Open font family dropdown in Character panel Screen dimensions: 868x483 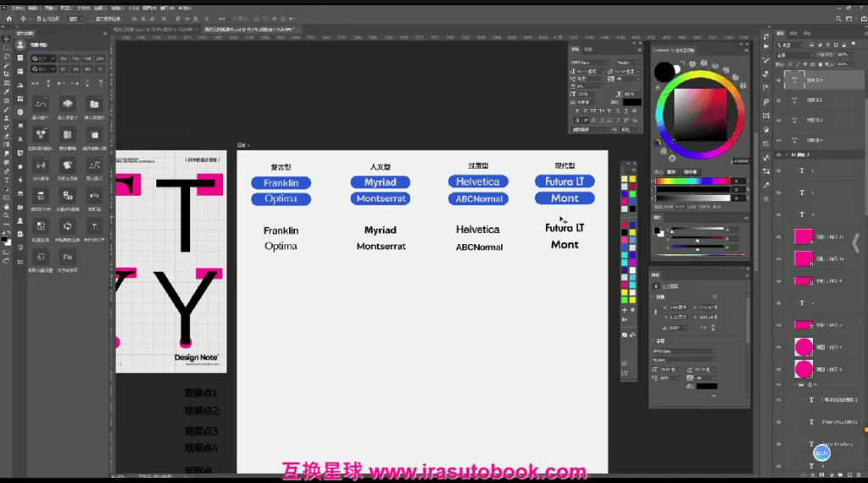(x=590, y=63)
